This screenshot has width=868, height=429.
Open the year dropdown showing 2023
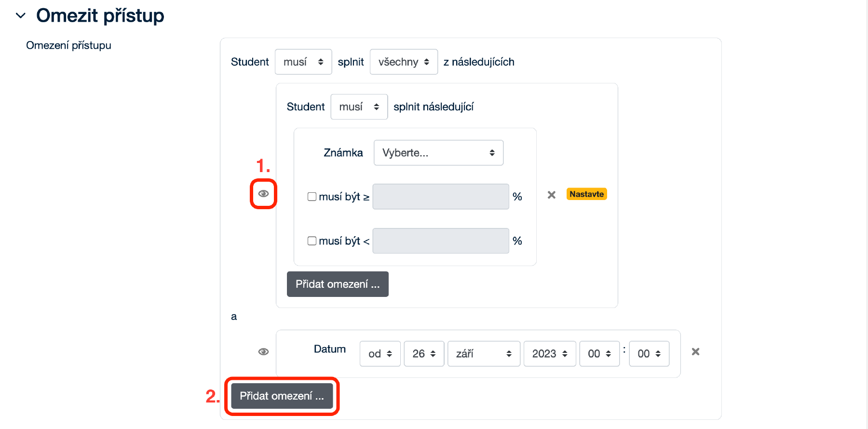(x=550, y=354)
